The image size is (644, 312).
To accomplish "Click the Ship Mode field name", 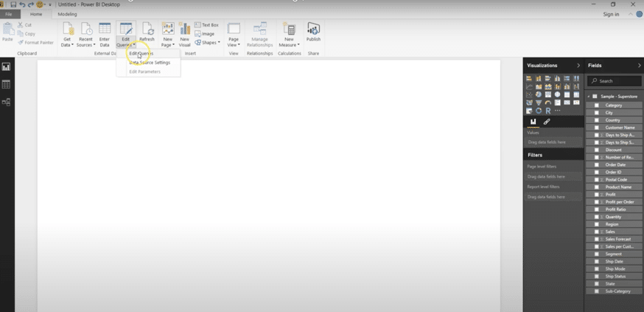I will coord(615,268).
